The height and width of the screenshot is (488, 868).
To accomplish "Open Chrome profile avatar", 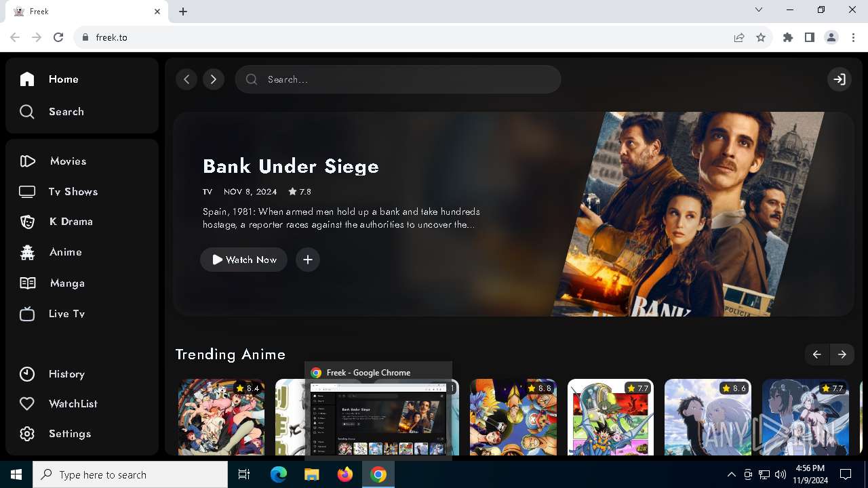I will (x=831, y=37).
